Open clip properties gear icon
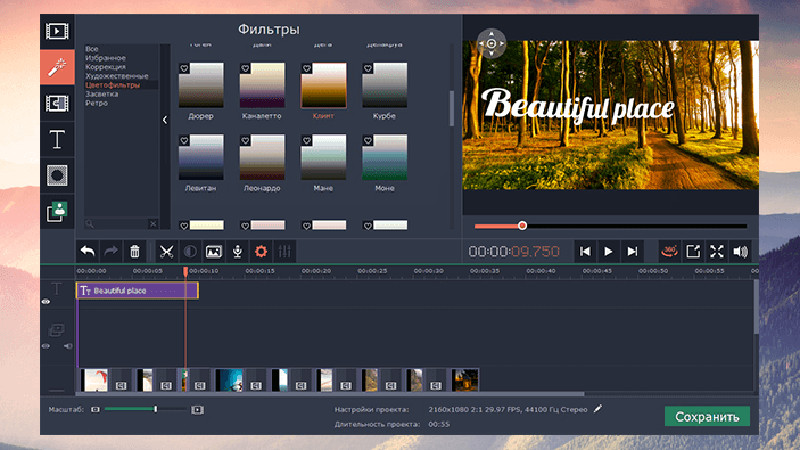 click(261, 252)
